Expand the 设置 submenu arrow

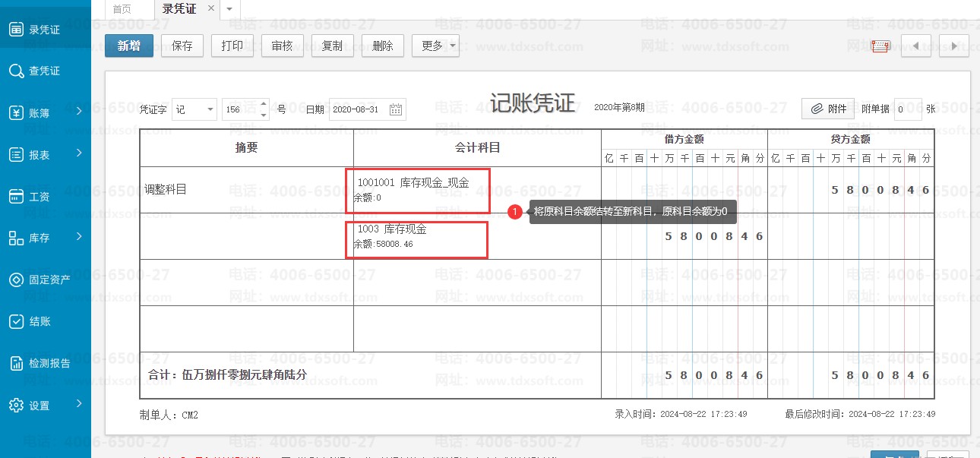[x=79, y=404]
